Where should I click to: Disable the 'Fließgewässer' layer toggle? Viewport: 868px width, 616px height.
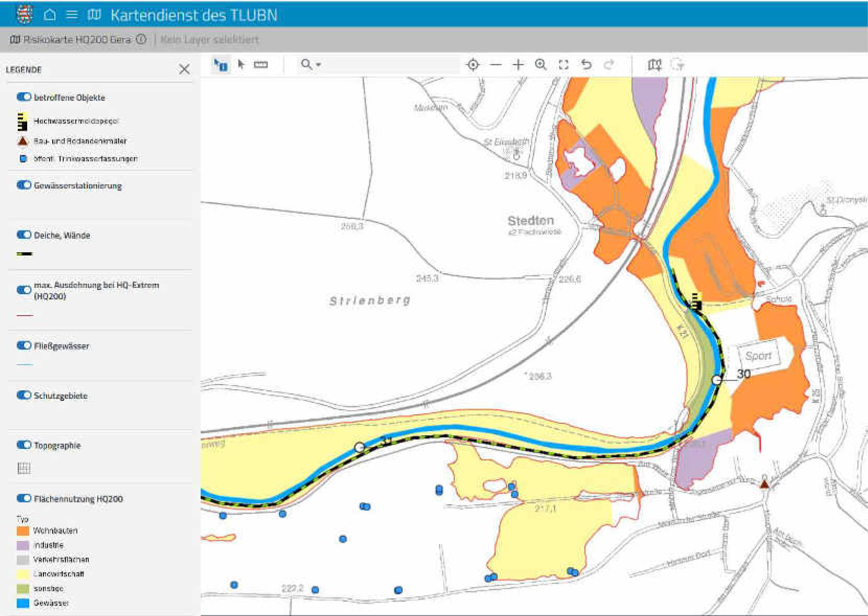click(x=24, y=345)
